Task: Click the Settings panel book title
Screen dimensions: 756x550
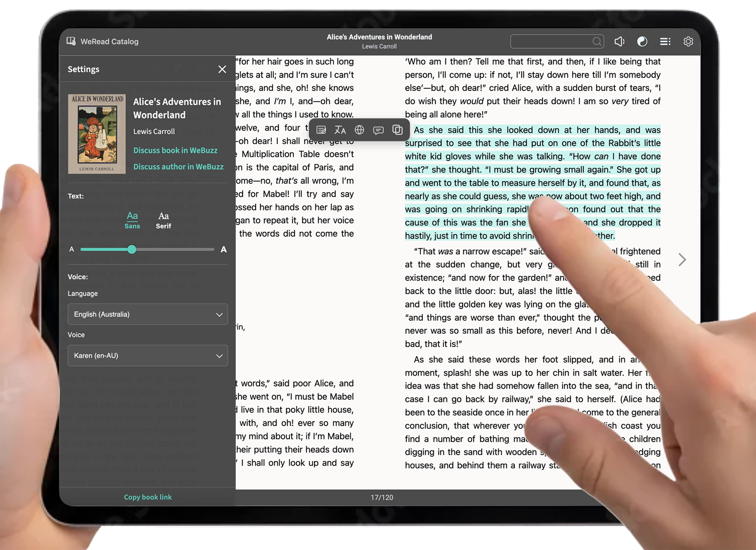Action: (x=177, y=108)
